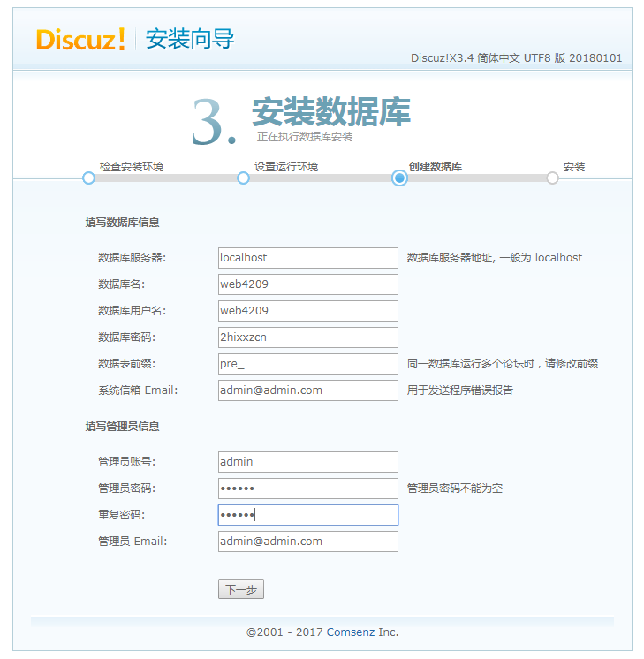
Task: Click the 系统信箱 Email input field
Action: point(307,390)
